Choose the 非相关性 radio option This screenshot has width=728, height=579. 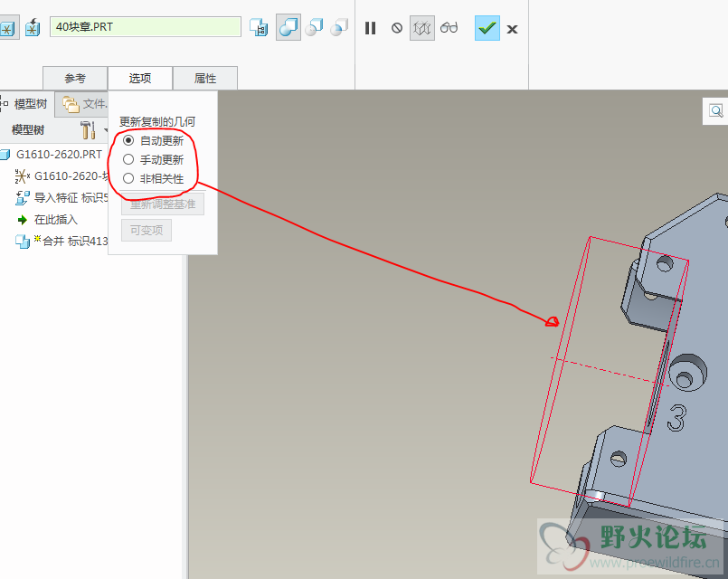128,178
